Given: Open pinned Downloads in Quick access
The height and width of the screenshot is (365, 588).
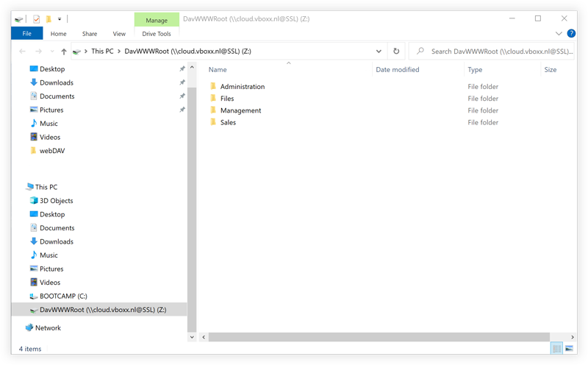Looking at the screenshot, I should pos(57,82).
